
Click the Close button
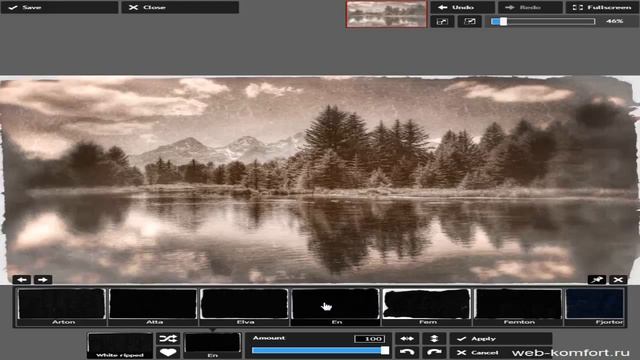[180, 7]
